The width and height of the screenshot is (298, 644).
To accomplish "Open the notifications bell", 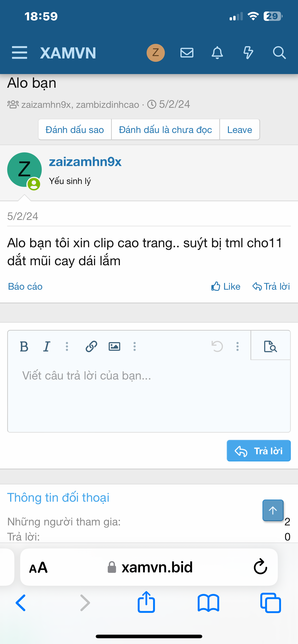I will tap(217, 53).
